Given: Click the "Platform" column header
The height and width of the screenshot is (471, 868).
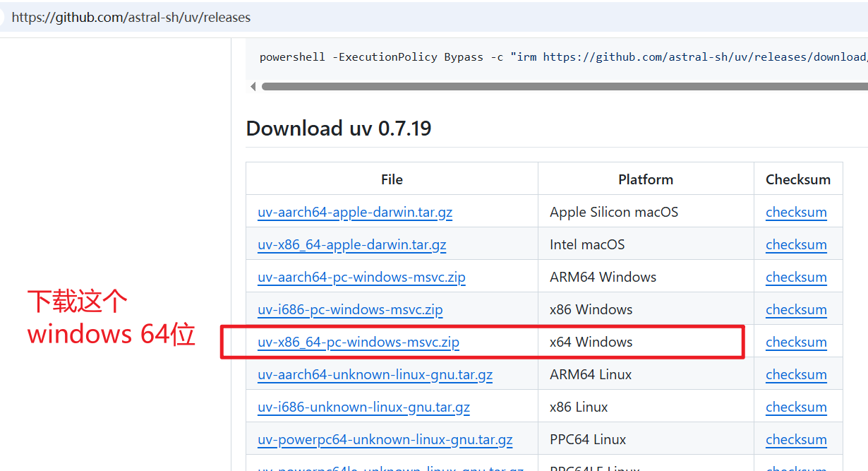Looking at the screenshot, I should click(x=646, y=179).
